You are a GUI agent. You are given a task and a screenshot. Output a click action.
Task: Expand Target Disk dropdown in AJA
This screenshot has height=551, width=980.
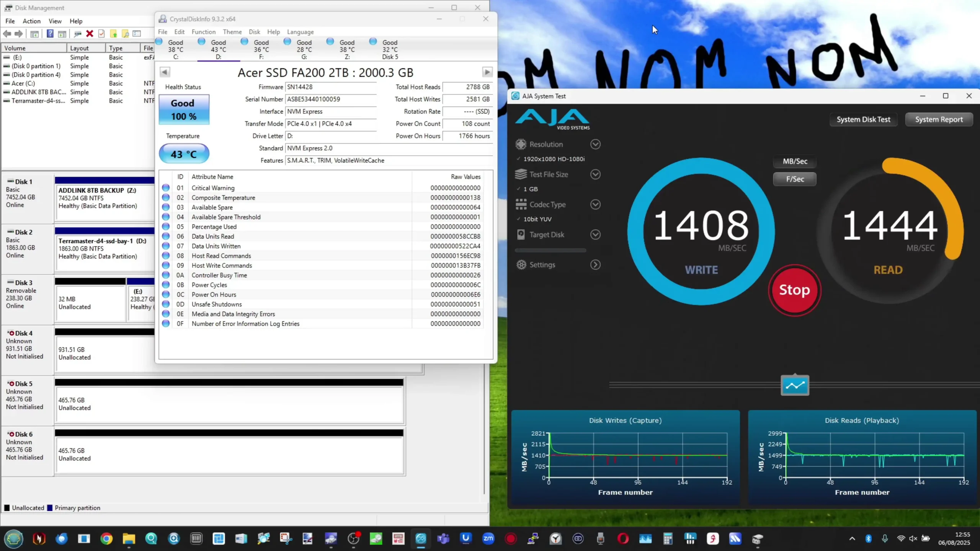[x=595, y=235]
